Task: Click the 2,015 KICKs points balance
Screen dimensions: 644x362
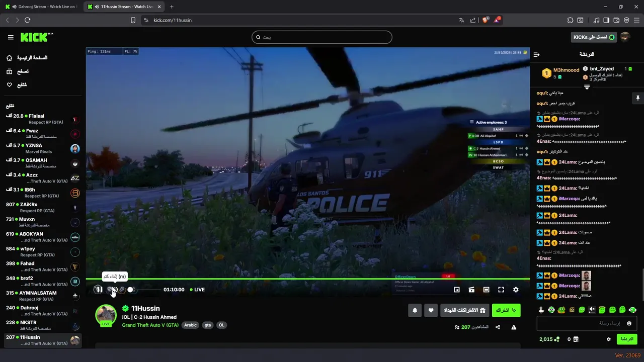Action: click(549, 339)
